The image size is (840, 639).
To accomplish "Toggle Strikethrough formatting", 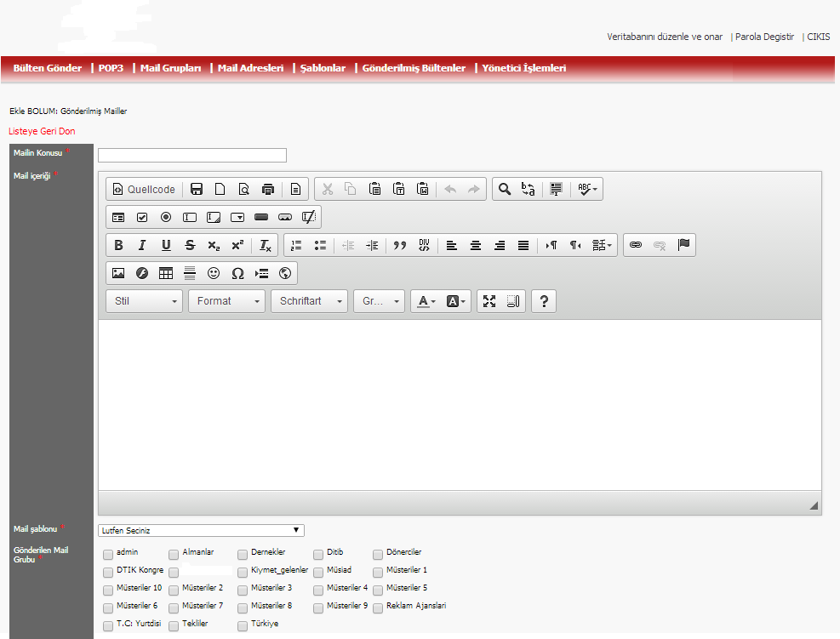I will pos(190,245).
